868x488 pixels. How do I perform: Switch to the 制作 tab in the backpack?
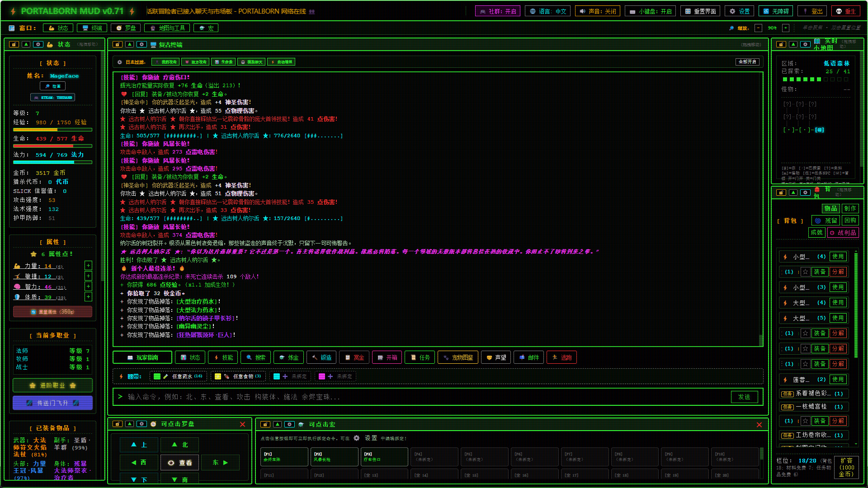point(850,208)
